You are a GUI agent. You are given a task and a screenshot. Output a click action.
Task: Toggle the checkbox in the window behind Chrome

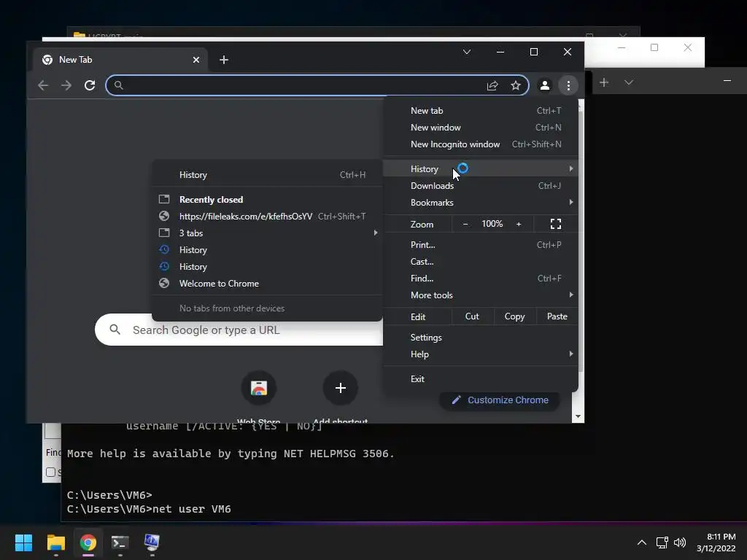[50, 472]
